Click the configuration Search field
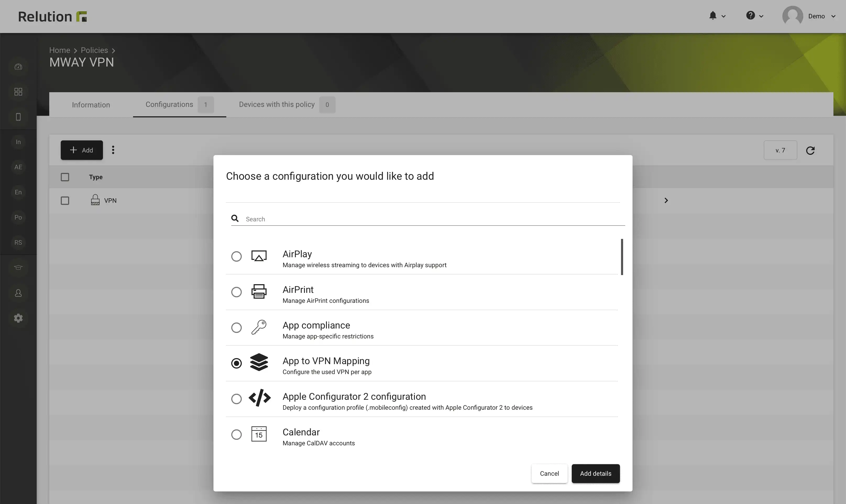 point(428,219)
